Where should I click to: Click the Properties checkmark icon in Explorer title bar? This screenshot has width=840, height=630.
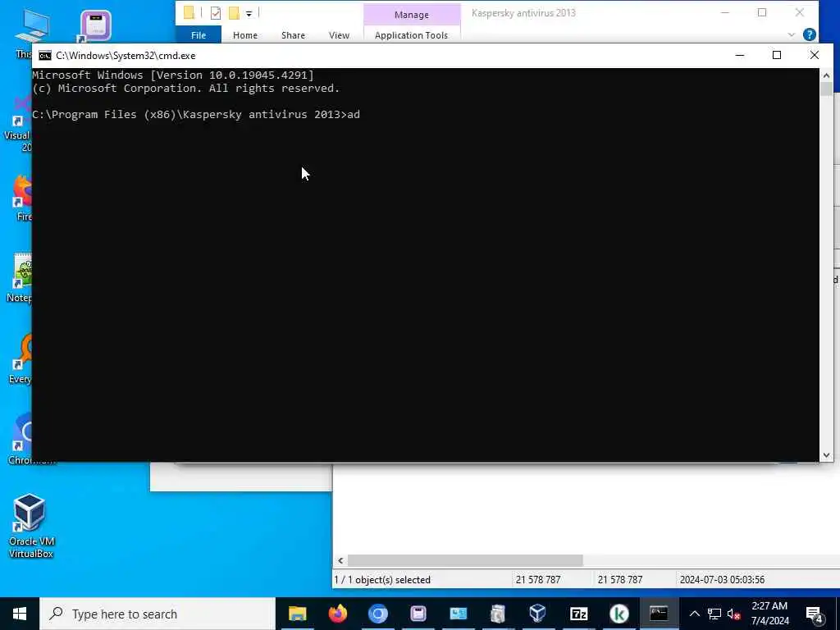click(x=216, y=13)
